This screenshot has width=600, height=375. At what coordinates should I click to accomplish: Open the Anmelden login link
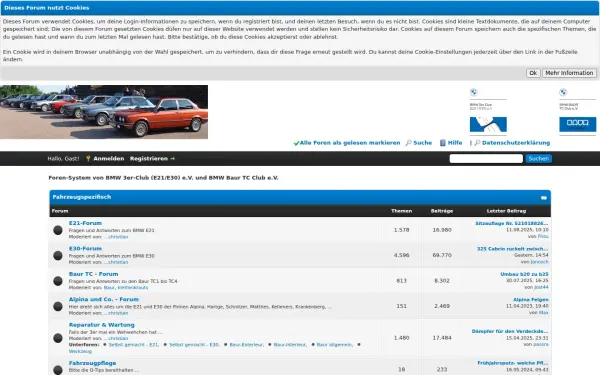point(109,158)
